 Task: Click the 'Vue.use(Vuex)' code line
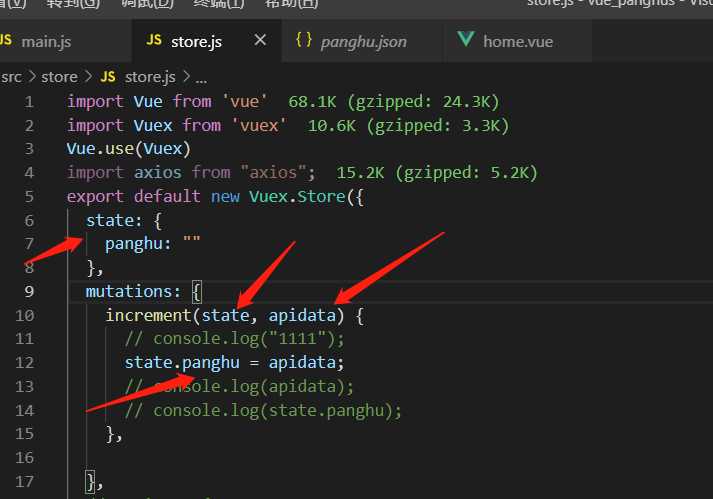[x=129, y=149]
